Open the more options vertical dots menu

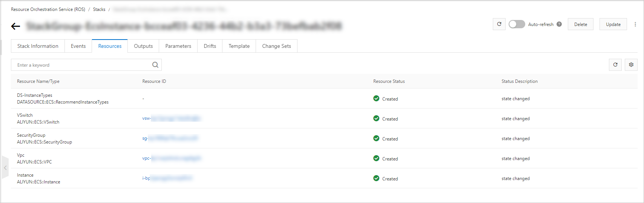click(635, 24)
